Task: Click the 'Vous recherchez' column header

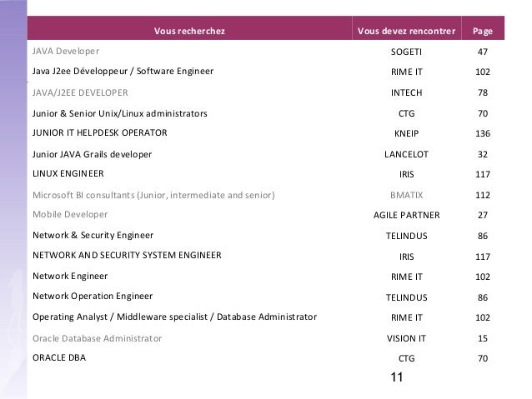Action: (189, 32)
